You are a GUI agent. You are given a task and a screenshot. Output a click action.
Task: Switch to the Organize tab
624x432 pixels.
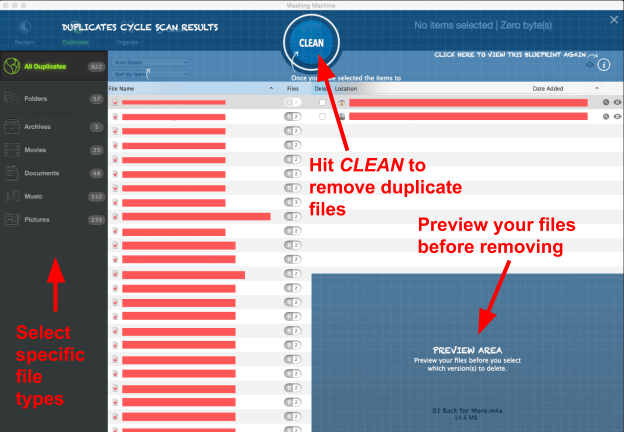click(127, 33)
